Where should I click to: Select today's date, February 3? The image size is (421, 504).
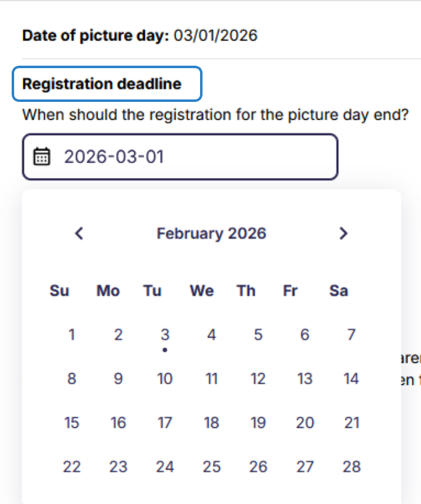(164, 335)
